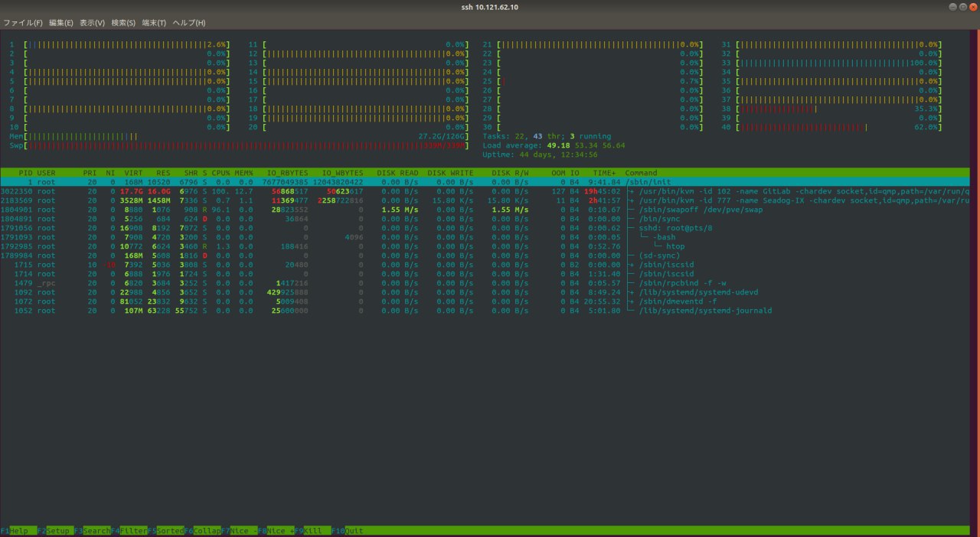Click the OOM column header

[559, 173]
